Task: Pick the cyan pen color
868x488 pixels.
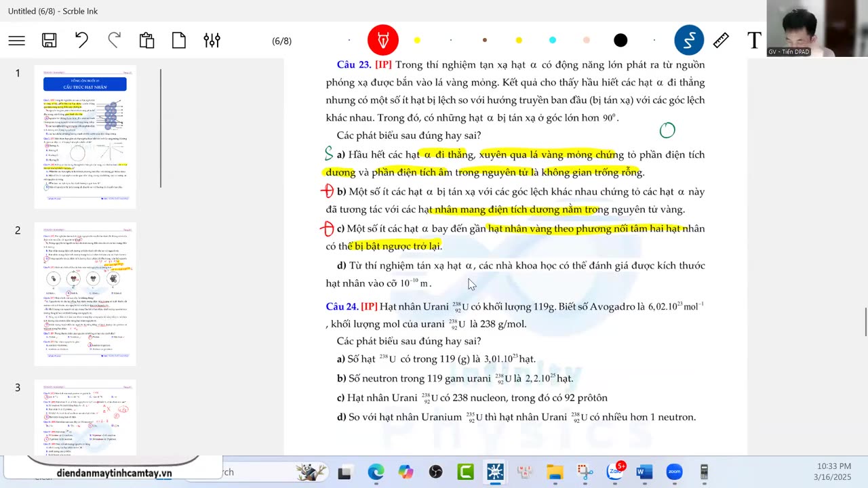Action: (553, 41)
